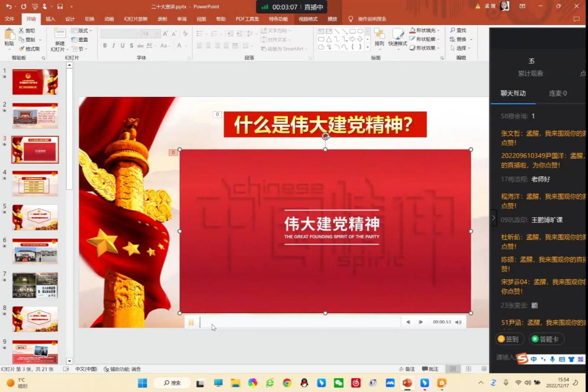Click the Format Painter (格式刷) tool

(x=29, y=49)
